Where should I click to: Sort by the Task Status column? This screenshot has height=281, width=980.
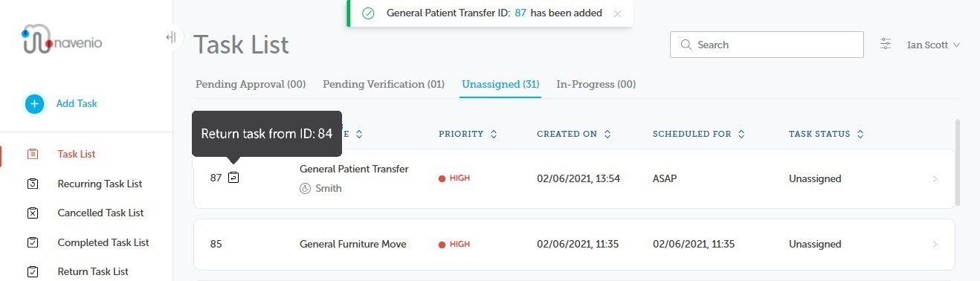point(825,135)
